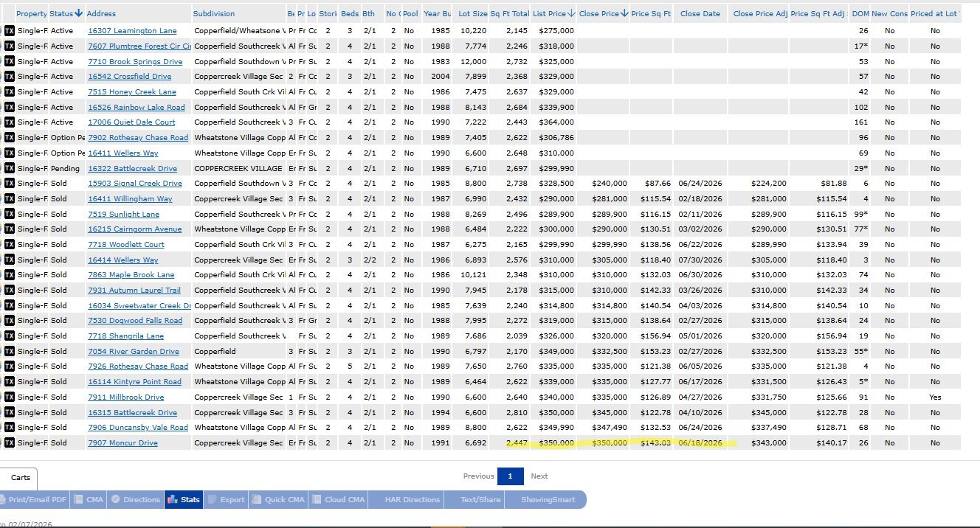Click the TX icon for 7907 Moncur Drive
This screenshot has height=528, width=980.
point(10,442)
